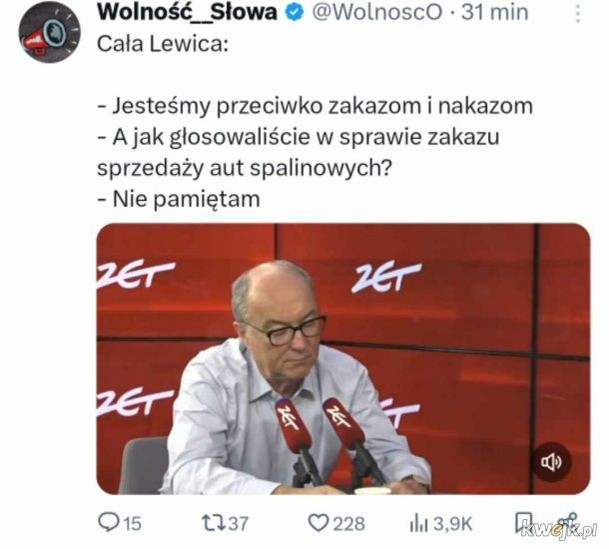Click the retweet icon

(x=213, y=523)
